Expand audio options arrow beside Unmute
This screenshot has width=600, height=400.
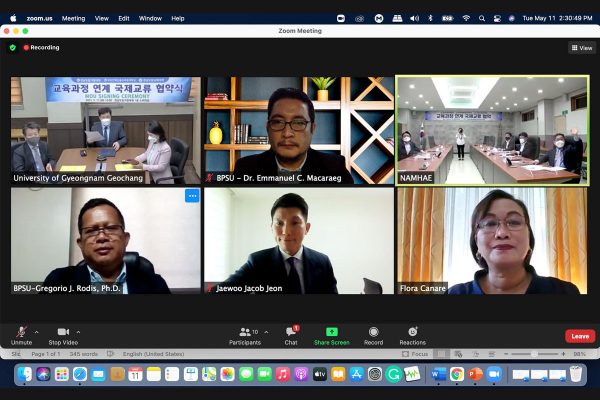(37, 331)
